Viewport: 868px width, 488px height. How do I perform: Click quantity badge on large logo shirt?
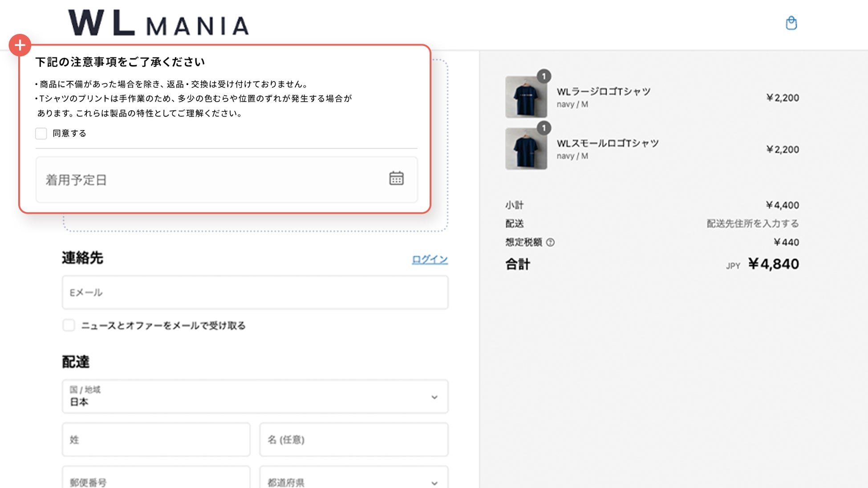click(544, 77)
